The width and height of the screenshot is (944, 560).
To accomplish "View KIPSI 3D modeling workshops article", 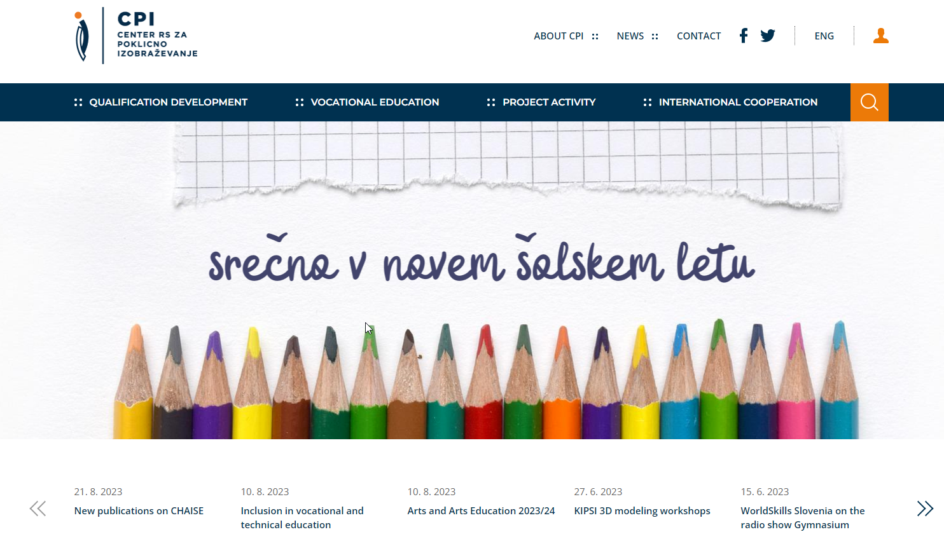I will coord(642,511).
